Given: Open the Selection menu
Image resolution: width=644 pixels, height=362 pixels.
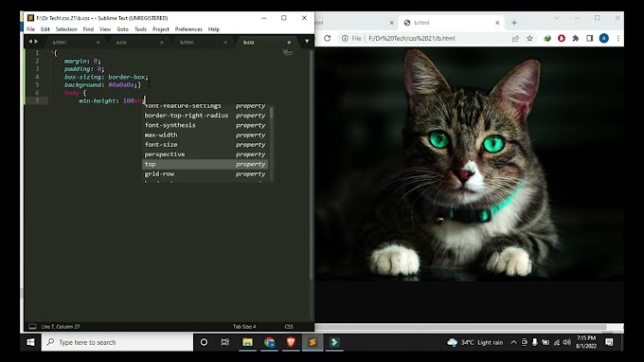Looking at the screenshot, I should (x=66, y=29).
